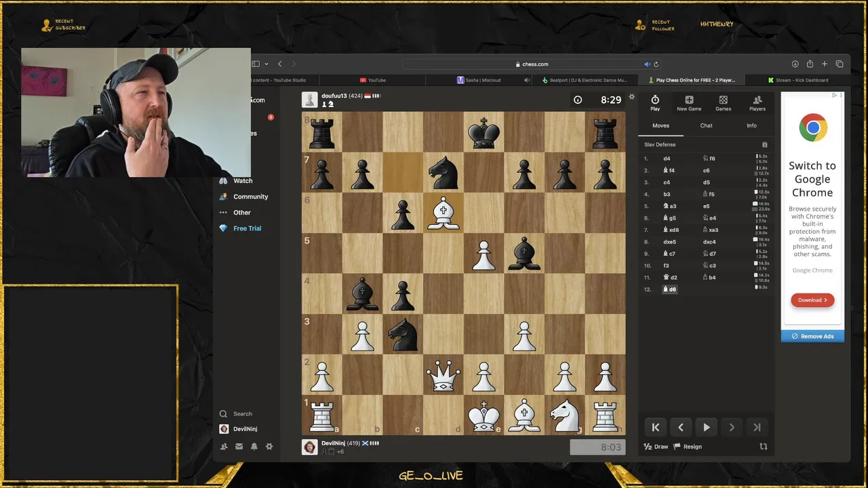Screen dimensions: 868x488
Task: Select move dxe5 in move list
Action: point(669,241)
